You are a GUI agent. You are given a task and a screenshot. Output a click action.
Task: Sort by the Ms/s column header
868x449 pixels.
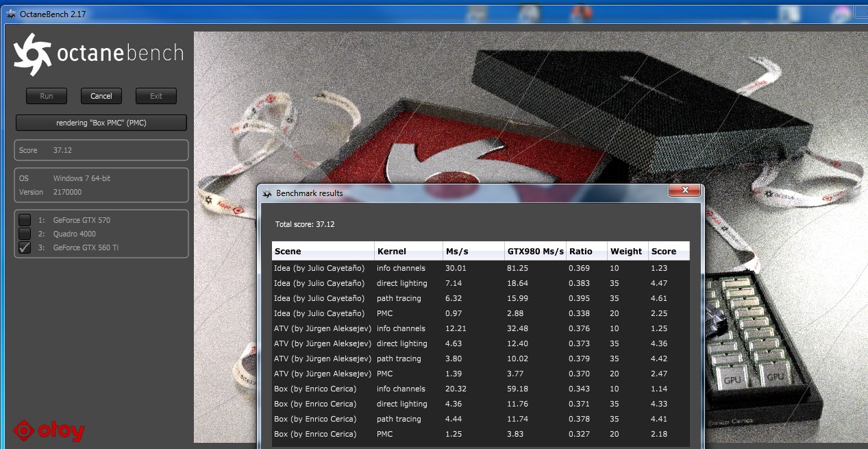pyautogui.click(x=473, y=252)
